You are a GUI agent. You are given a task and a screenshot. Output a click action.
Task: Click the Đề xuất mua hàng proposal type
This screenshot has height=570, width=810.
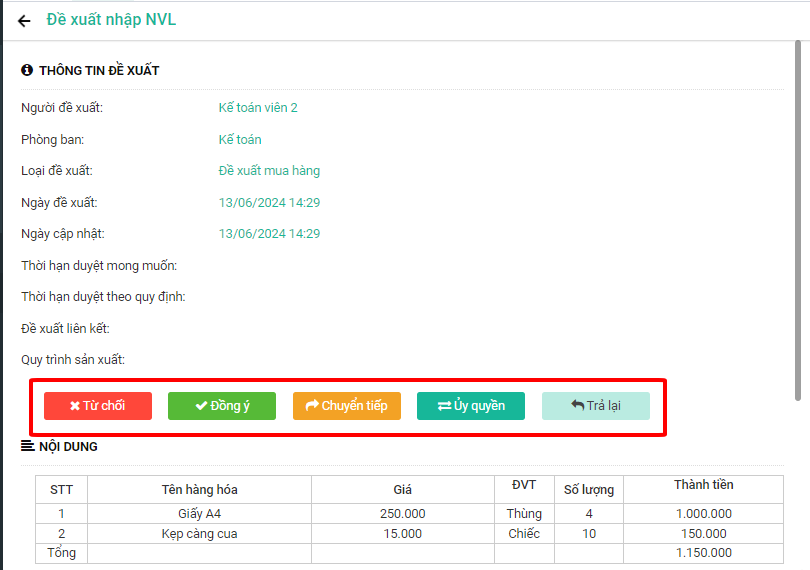pos(269,171)
